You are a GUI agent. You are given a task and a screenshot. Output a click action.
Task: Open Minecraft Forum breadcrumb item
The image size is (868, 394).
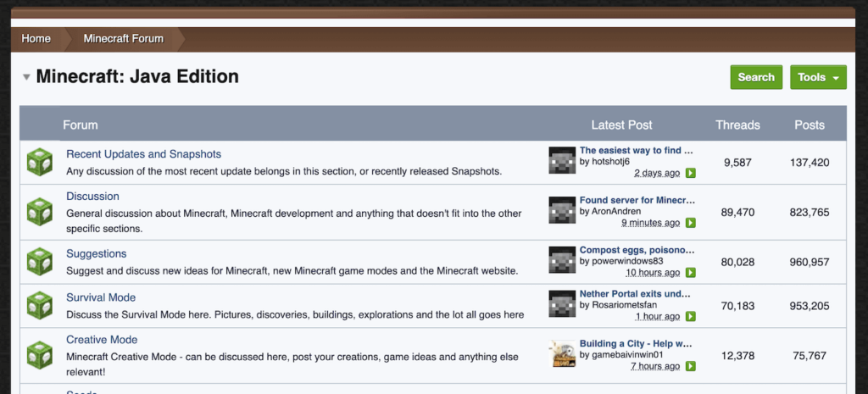click(124, 39)
